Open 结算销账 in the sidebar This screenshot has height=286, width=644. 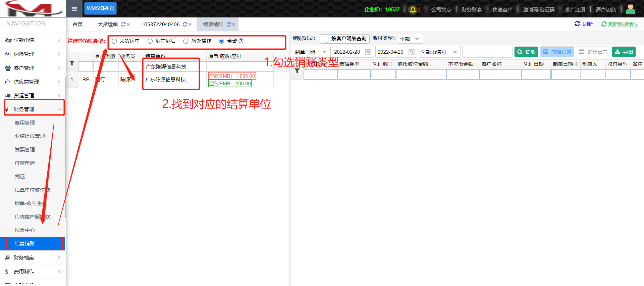[33, 244]
